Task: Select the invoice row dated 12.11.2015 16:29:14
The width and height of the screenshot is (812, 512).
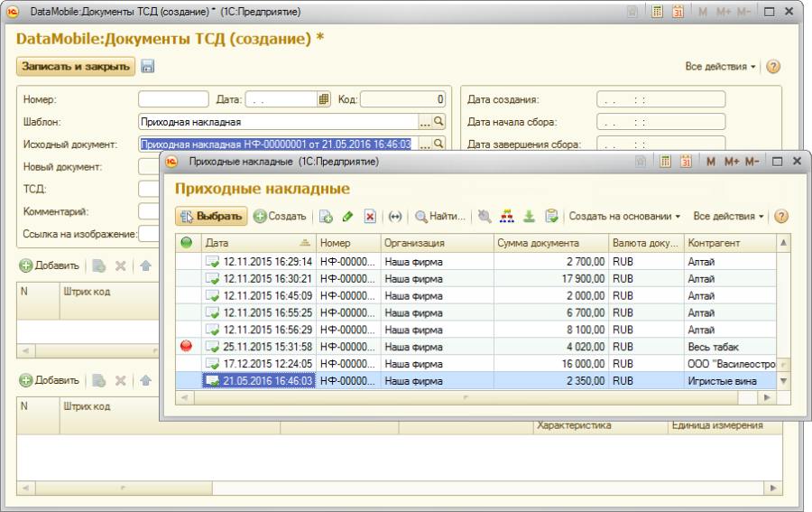Action: point(475,262)
